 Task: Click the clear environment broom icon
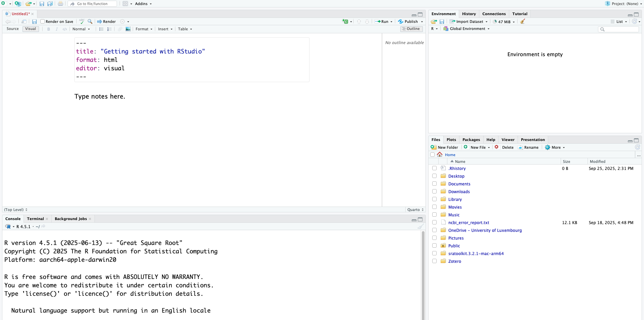coord(523,22)
